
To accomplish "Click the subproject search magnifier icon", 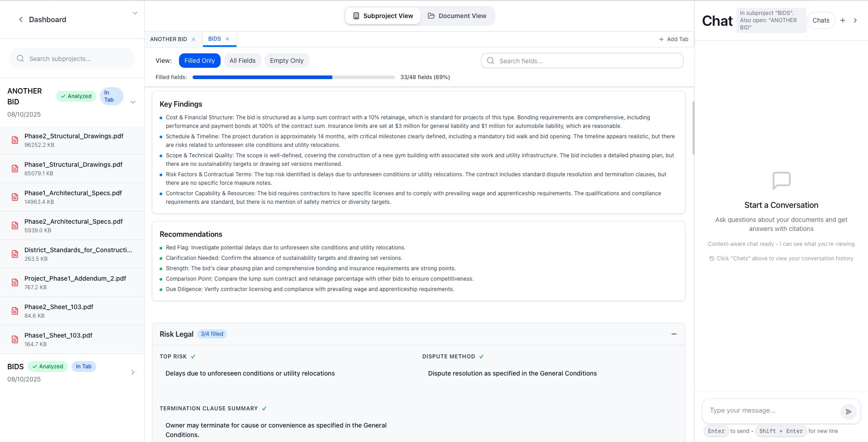I will tap(20, 58).
